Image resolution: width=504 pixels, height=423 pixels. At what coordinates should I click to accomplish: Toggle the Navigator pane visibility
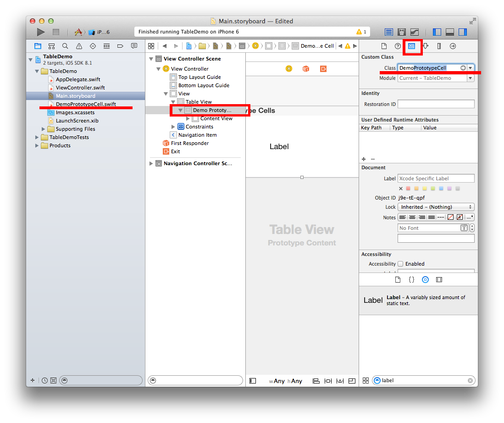437,32
